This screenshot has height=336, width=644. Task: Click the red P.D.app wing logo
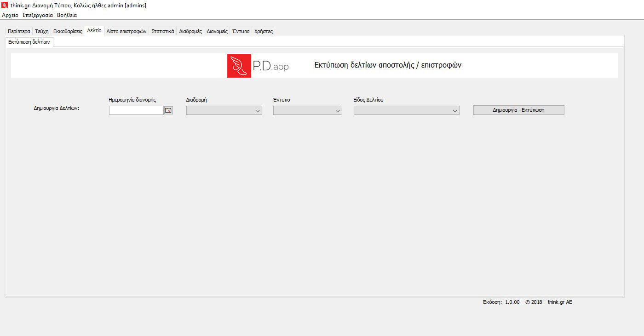239,65
